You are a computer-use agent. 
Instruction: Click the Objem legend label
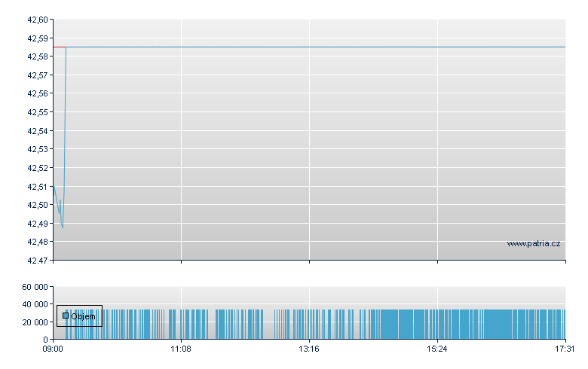pyautogui.click(x=83, y=316)
